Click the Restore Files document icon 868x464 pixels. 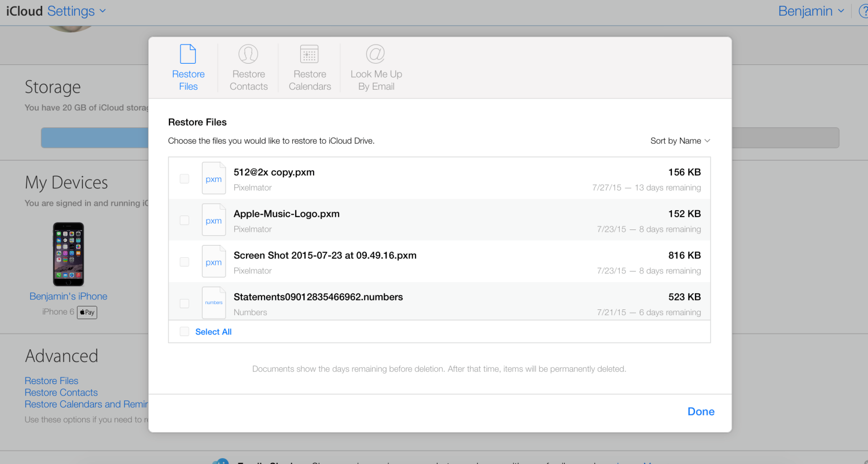click(188, 53)
